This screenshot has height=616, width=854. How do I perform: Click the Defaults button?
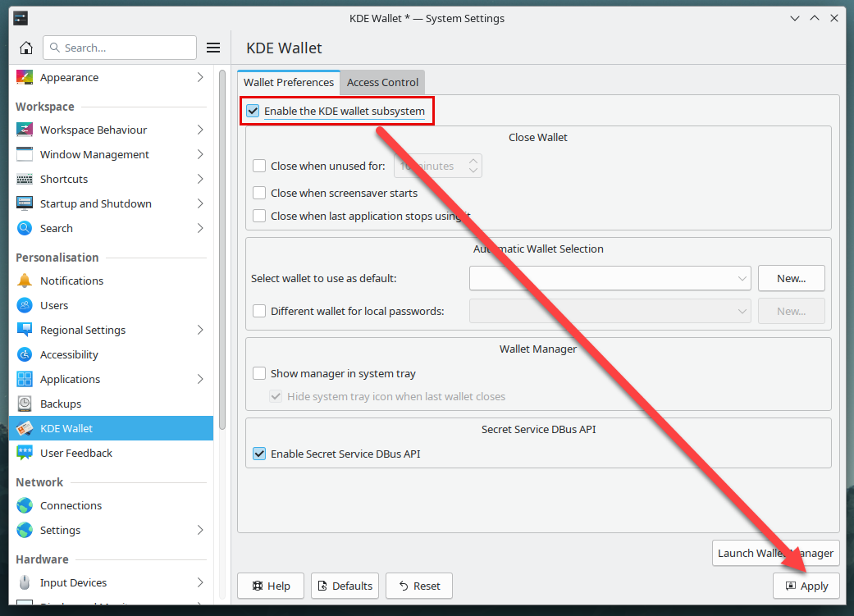[x=345, y=586]
